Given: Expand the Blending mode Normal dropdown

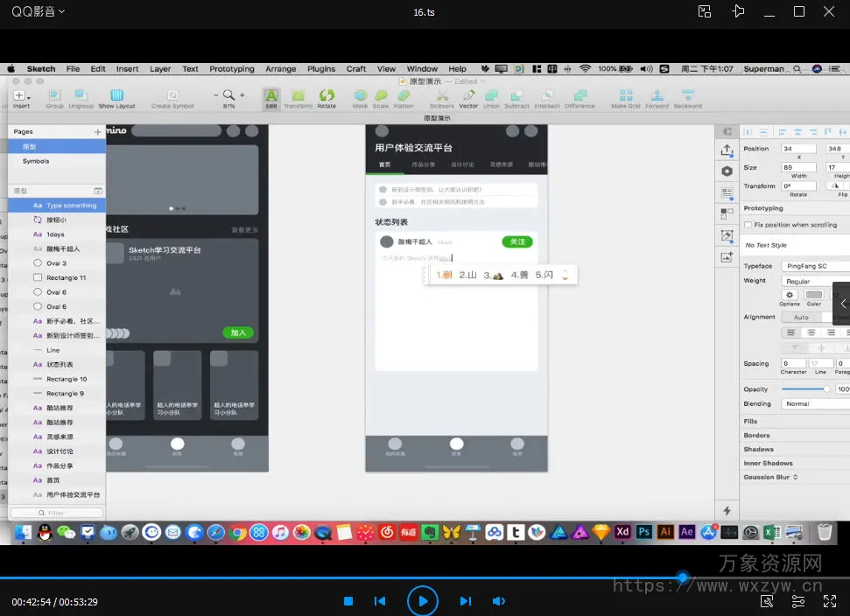Looking at the screenshot, I should click(x=815, y=404).
